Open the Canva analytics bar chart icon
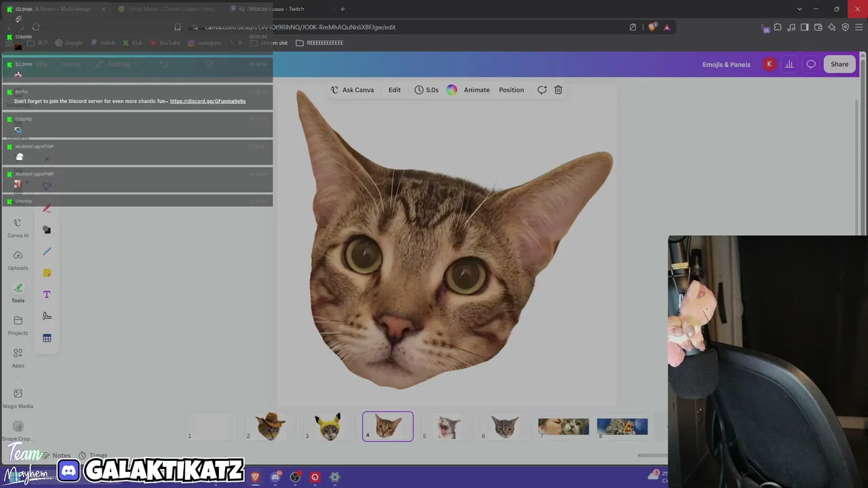The width and height of the screenshot is (868, 488). point(789,64)
